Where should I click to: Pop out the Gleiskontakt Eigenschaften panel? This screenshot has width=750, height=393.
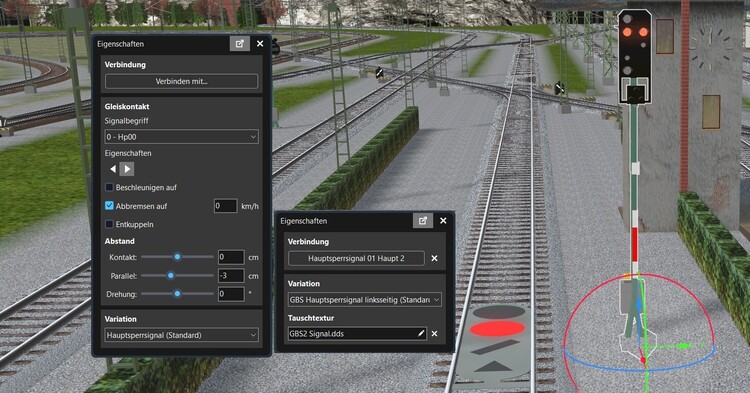(x=240, y=44)
